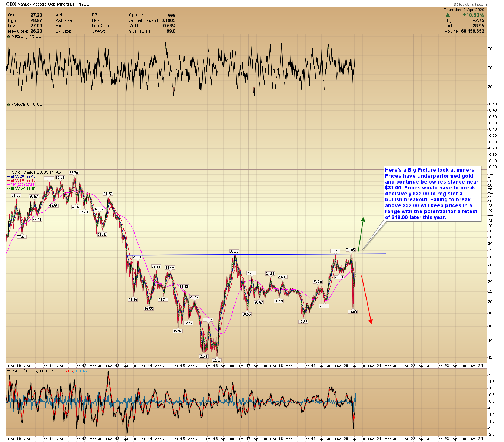Click the 44.01 low price label
This screenshot has width=504, height=442.
click(x=37, y=220)
